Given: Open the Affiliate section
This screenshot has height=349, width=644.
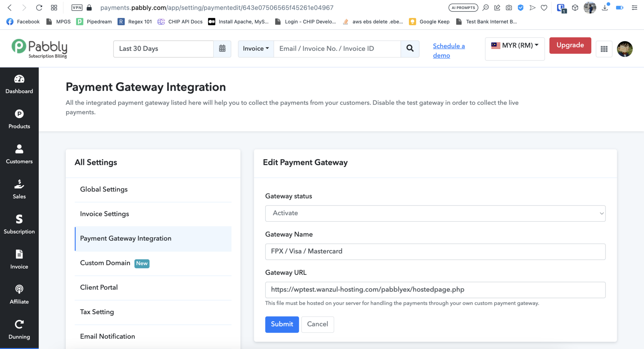Looking at the screenshot, I should pos(19,295).
